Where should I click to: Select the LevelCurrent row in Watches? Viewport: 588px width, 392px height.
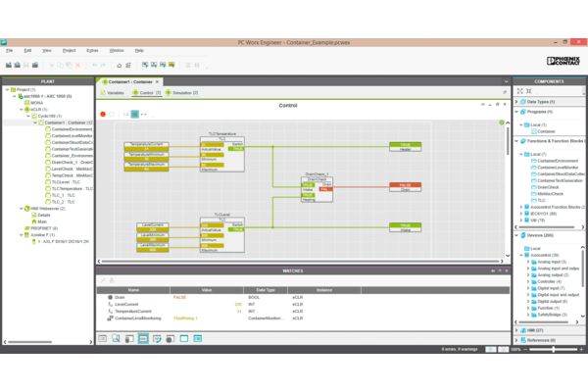pos(303,304)
